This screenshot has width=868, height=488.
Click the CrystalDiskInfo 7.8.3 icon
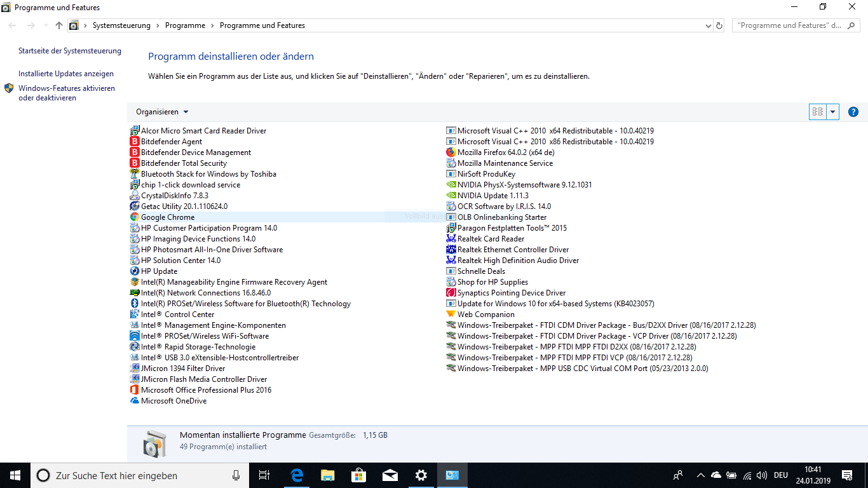(x=134, y=196)
